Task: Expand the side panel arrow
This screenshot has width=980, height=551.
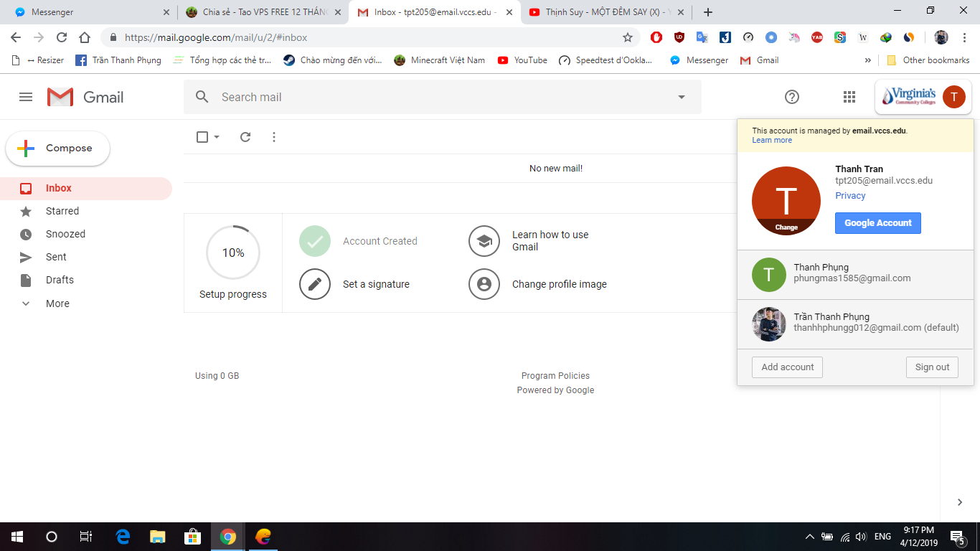Action: (960, 502)
